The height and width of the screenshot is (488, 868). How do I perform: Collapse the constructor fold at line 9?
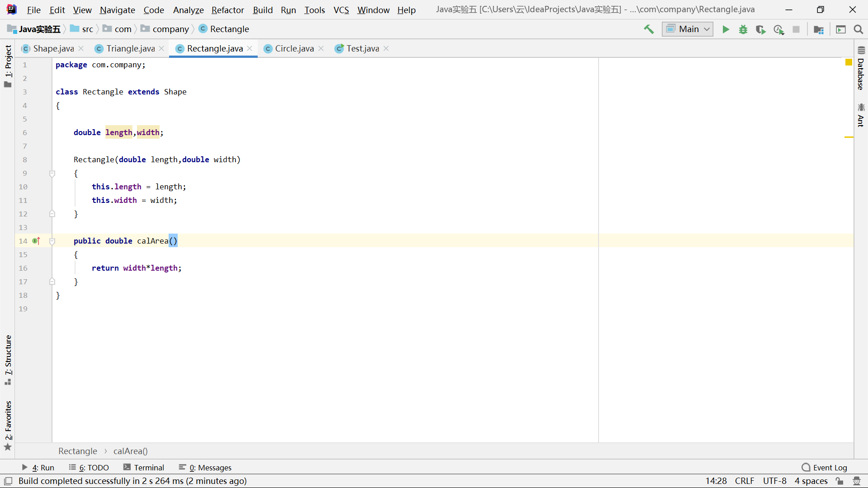click(52, 174)
